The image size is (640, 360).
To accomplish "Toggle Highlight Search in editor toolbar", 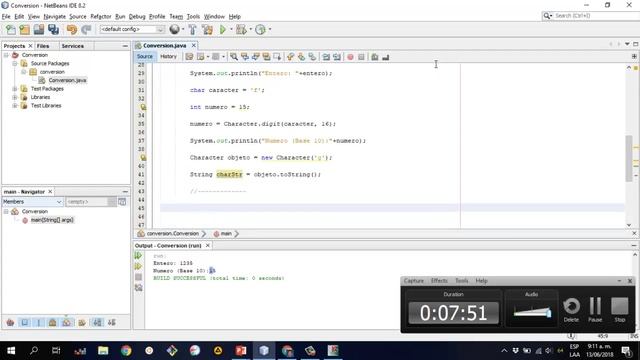I will point(267,57).
